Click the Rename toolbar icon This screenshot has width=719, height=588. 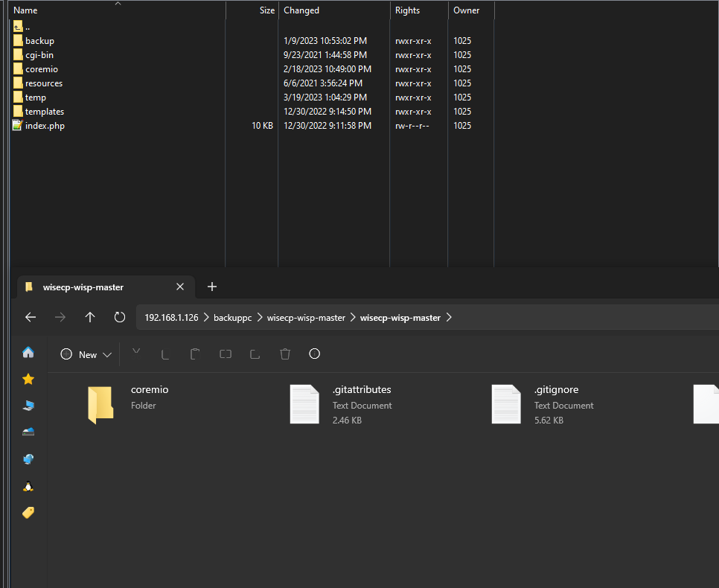pyautogui.click(x=225, y=354)
